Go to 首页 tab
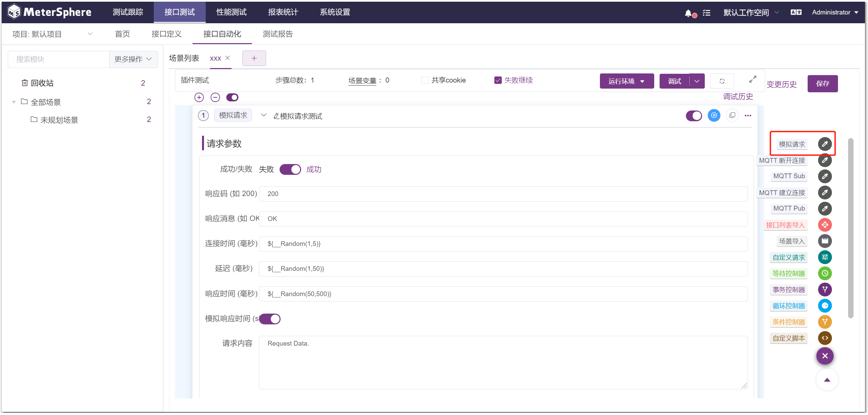Viewport: 868px width, 415px height. (122, 34)
